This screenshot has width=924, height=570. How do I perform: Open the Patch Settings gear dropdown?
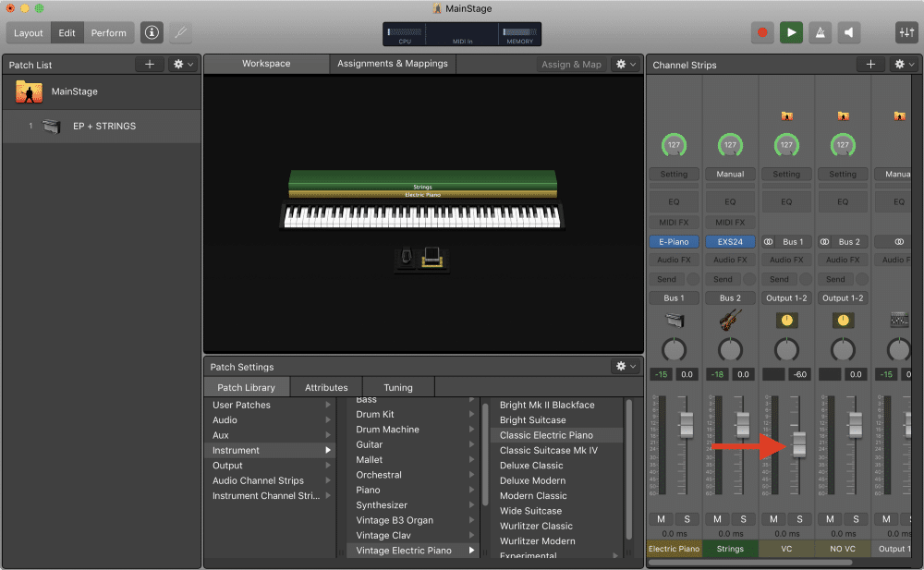coord(626,366)
